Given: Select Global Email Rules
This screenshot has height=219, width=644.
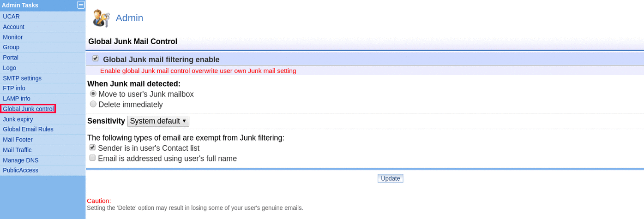Looking at the screenshot, I should [x=28, y=129].
